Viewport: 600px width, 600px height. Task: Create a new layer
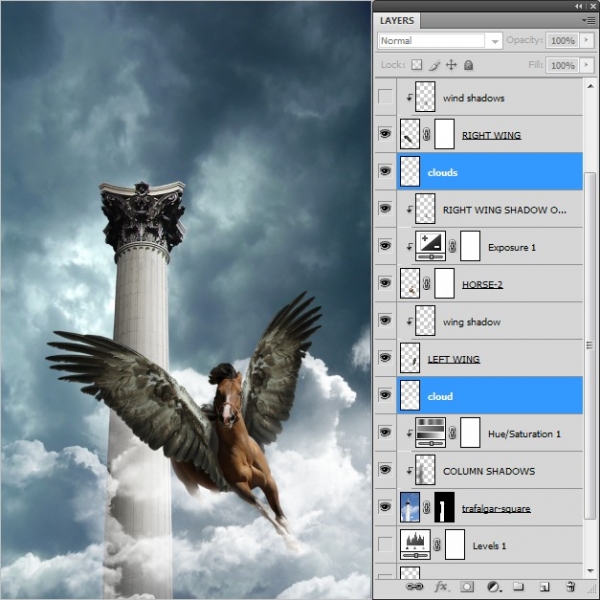(x=544, y=587)
